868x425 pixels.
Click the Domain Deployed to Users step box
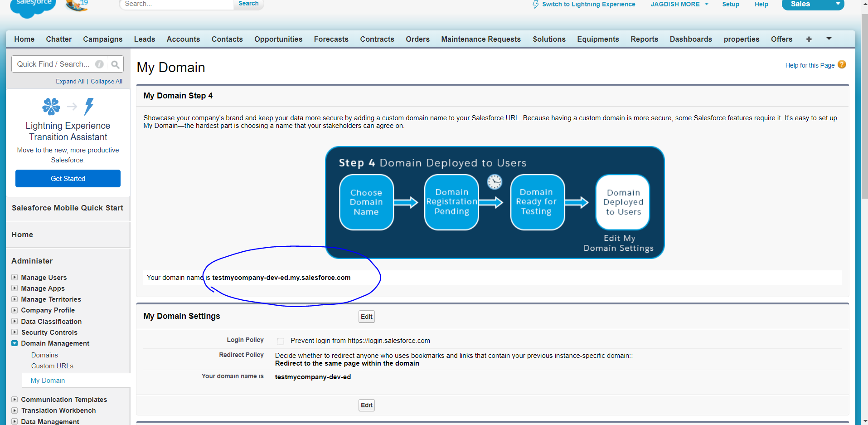click(623, 202)
